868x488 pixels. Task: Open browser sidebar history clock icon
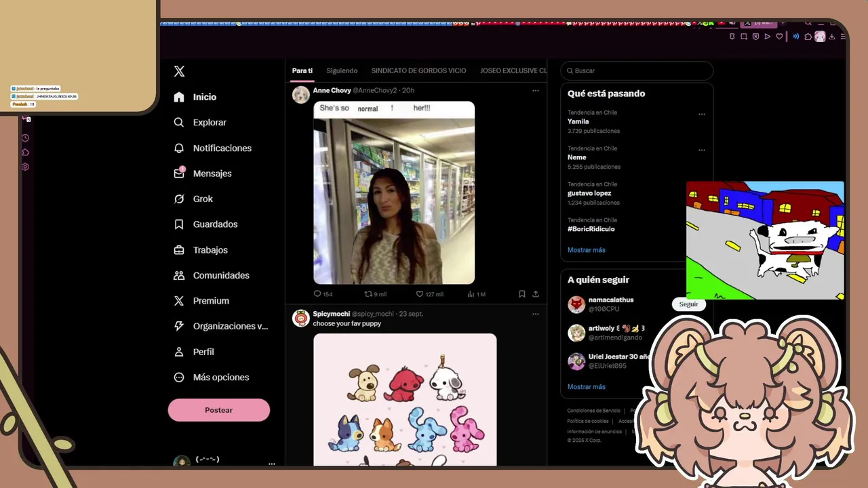coord(25,138)
